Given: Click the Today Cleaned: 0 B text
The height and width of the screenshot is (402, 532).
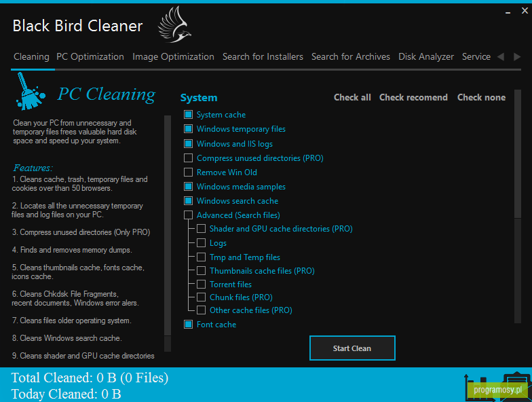Looking at the screenshot, I should click(66, 394).
